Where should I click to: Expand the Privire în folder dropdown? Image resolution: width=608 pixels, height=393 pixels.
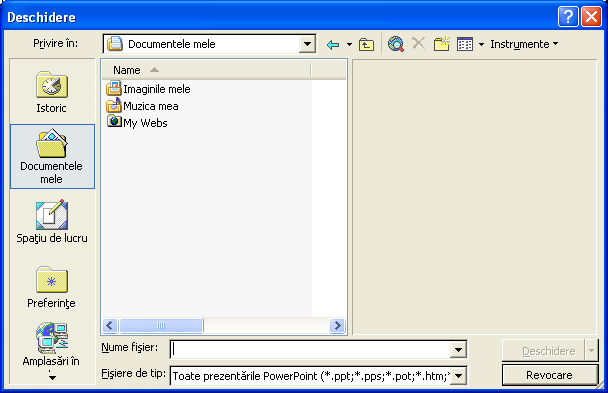click(x=307, y=44)
